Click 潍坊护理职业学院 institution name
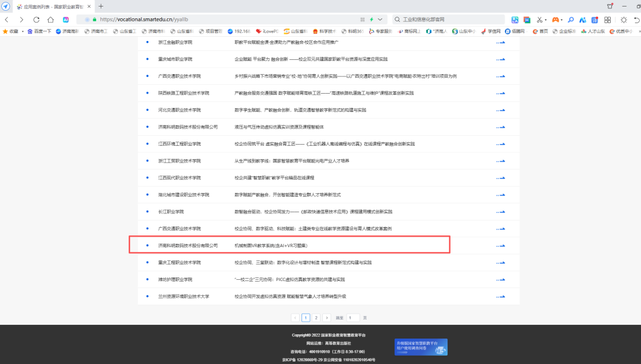Viewport: 641px width, 364px height. [175, 279]
